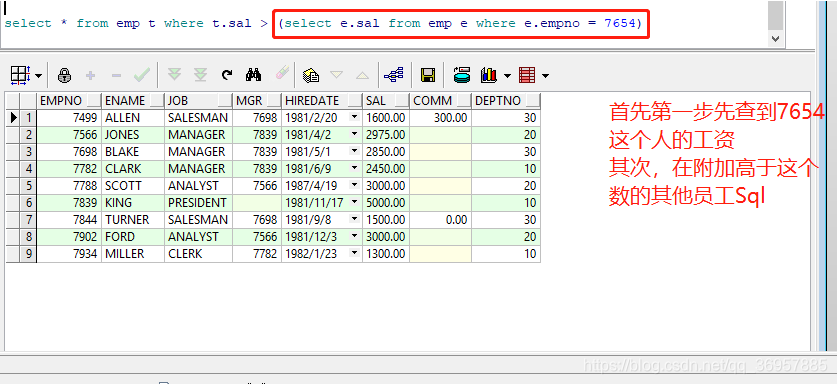Open date dropdown for 1981/5/1

(354, 151)
